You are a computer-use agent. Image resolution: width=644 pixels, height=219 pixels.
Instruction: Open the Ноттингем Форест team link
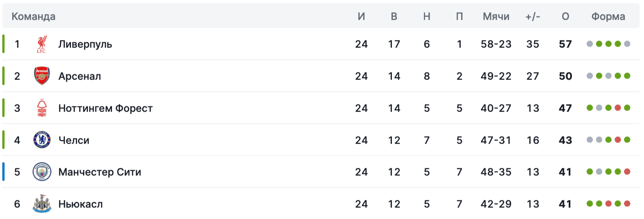106,108
